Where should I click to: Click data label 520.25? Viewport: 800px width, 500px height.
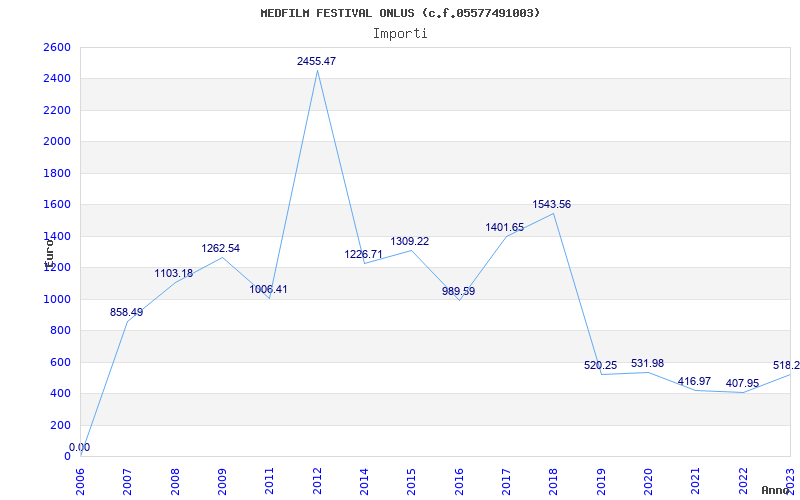click(x=601, y=365)
